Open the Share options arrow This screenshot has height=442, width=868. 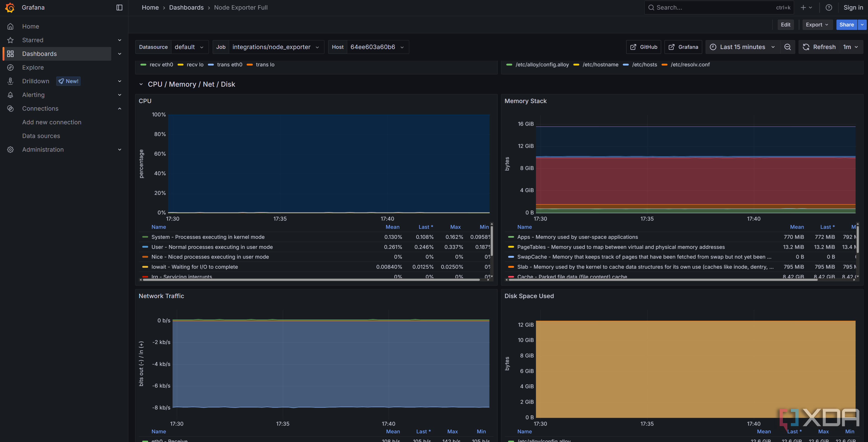[x=862, y=25]
